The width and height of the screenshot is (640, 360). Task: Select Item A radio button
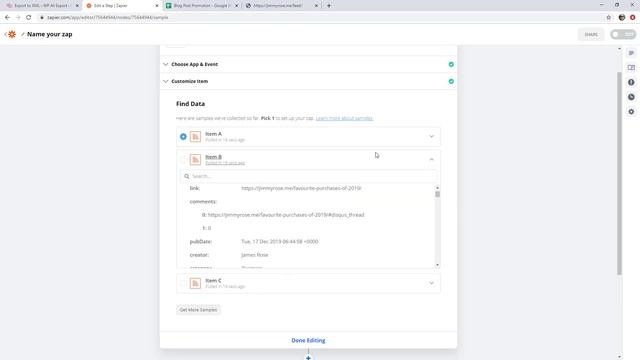pos(183,137)
